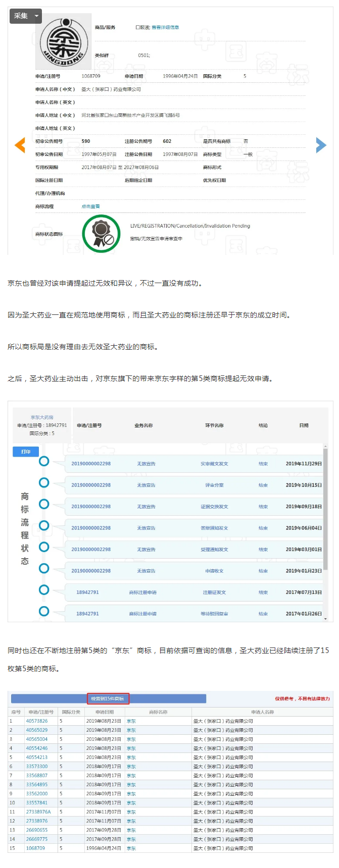339x868 pixels.
Task: Select 证据交换发文 stage in flow list
Action: click(x=214, y=507)
